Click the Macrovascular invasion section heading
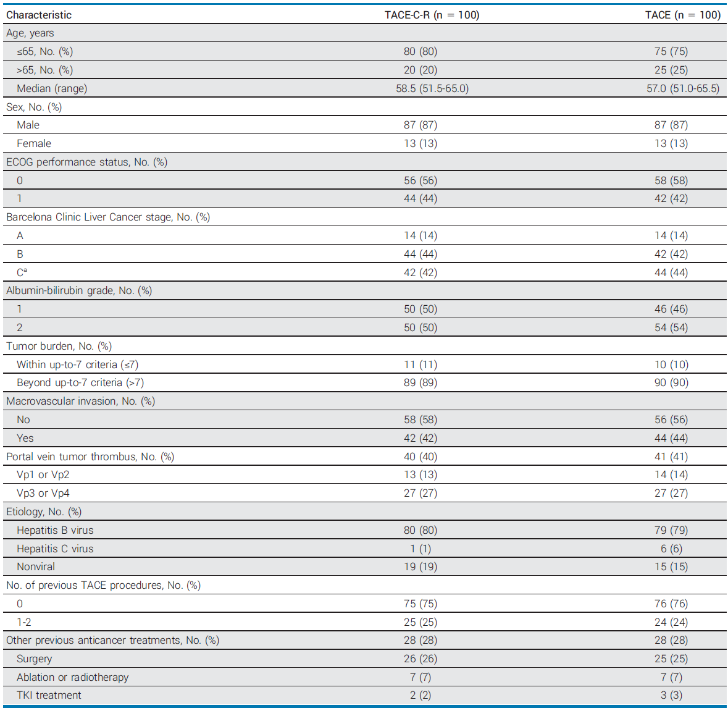728x708 pixels. pyautogui.click(x=80, y=401)
